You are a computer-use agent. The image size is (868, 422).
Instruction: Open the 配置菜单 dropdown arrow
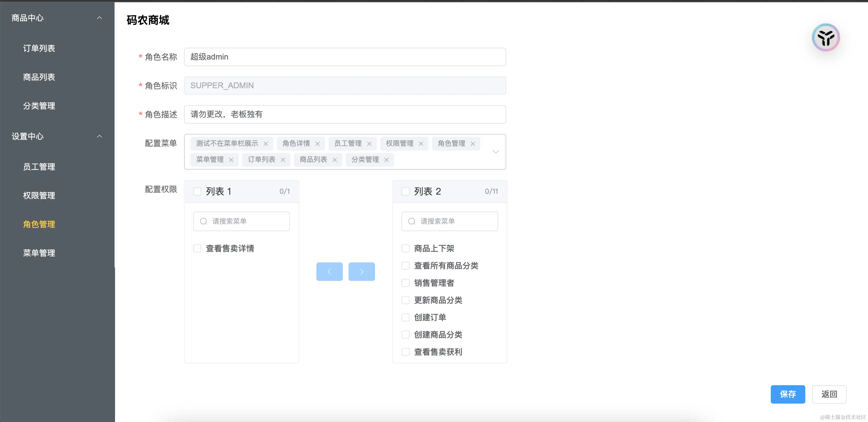(x=495, y=152)
